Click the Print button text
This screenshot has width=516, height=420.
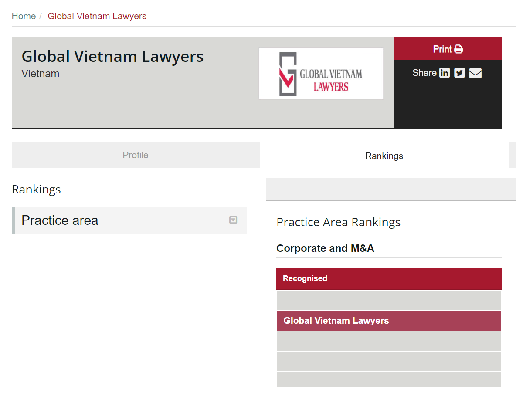click(442, 49)
